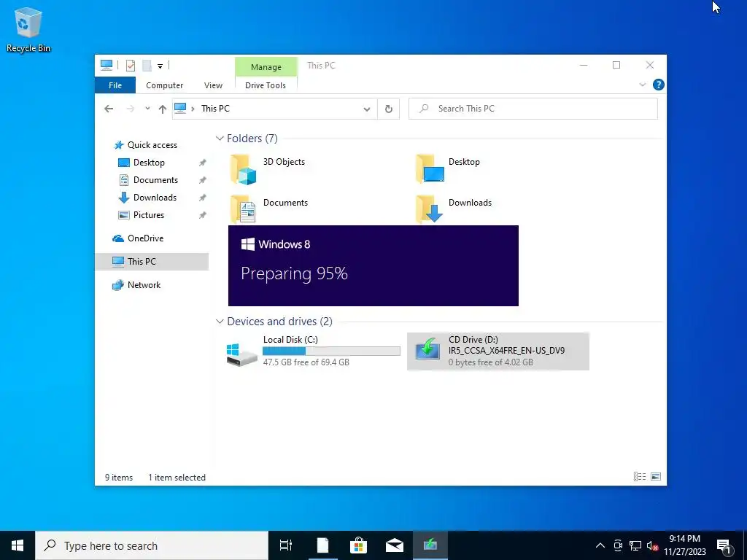The width and height of the screenshot is (747, 560).
Task: Open the Drive Tools tab
Action: 266,85
